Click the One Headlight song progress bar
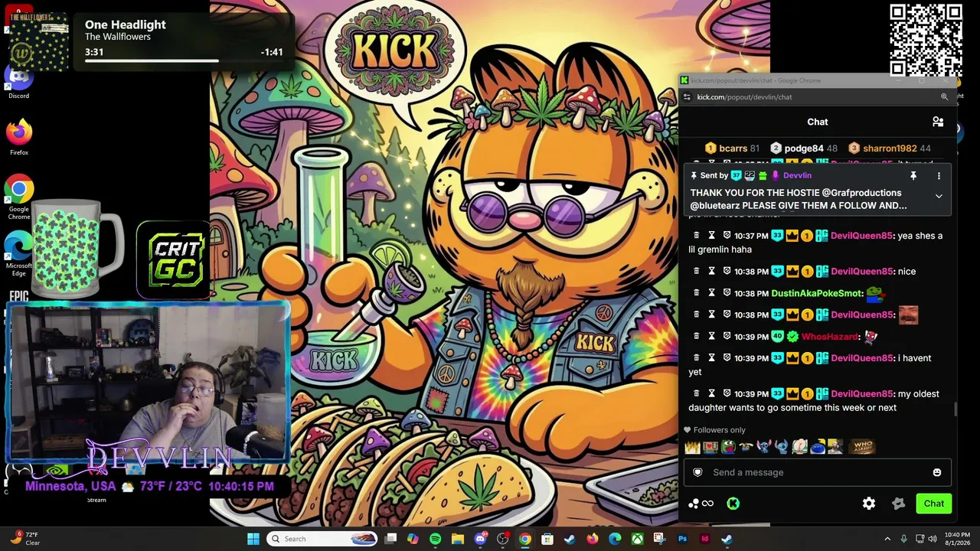Viewport: 980px width, 551px height. (x=184, y=60)
